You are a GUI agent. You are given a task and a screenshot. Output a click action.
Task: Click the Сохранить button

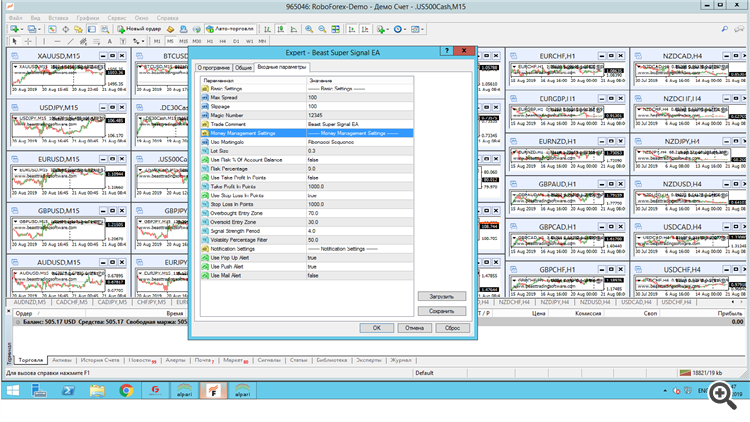441,311
